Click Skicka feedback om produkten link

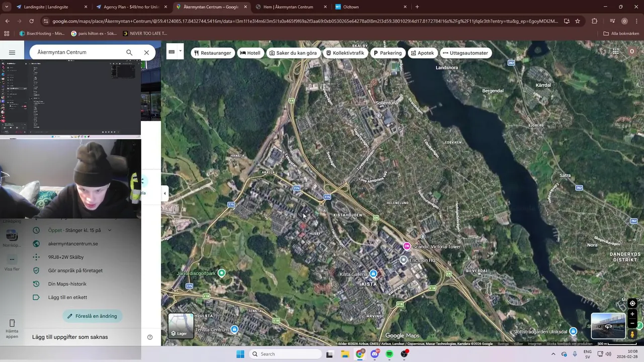click(570, 344)
